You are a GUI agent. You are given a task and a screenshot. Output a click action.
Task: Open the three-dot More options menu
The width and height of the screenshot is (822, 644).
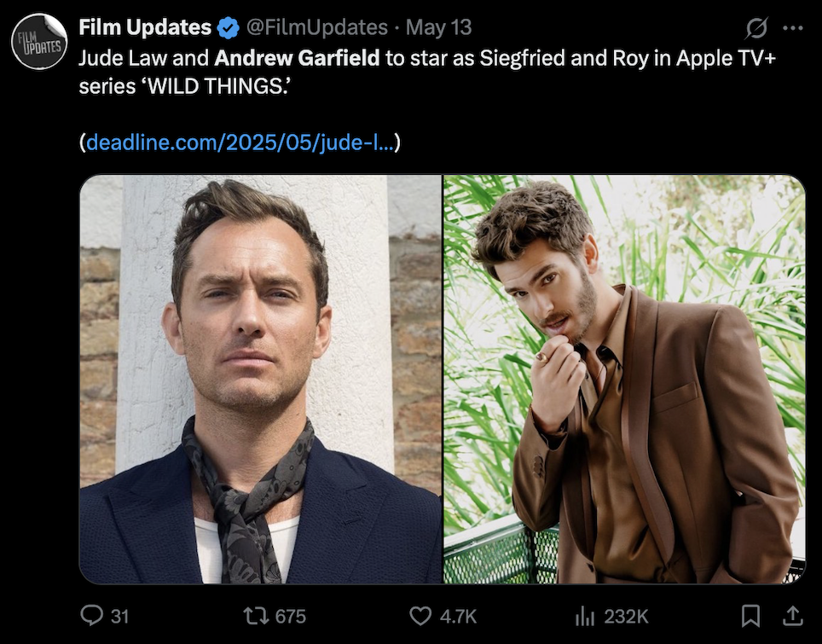[x=792, y=28]
